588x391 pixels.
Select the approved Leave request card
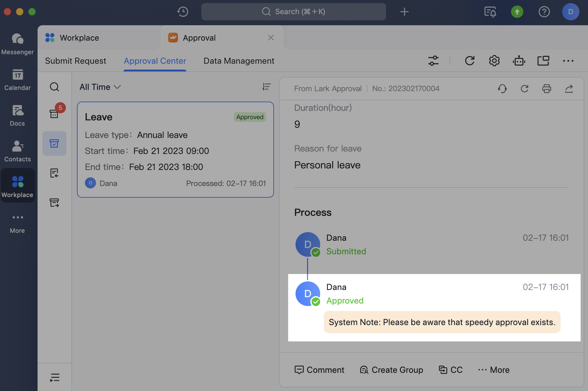pyautogui.click(x=175, y=149)
